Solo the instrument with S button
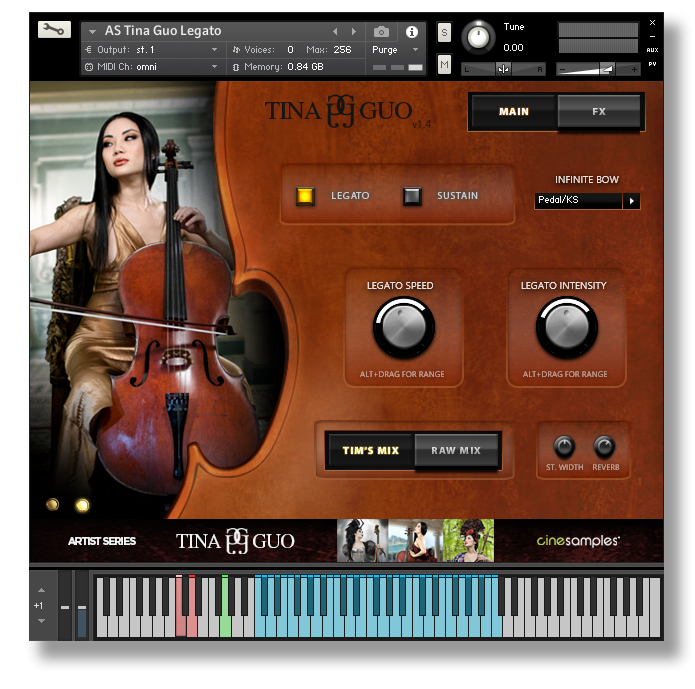 click(444, 32)
